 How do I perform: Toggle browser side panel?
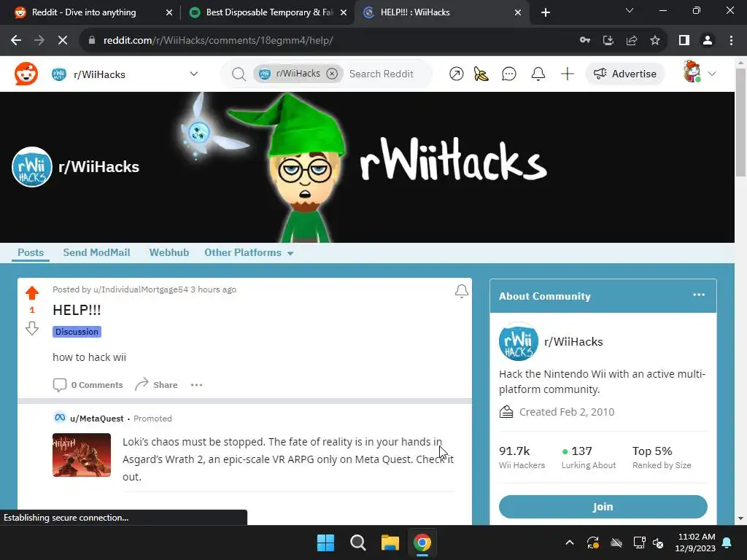pyautogui.click(x=684, y=41)
